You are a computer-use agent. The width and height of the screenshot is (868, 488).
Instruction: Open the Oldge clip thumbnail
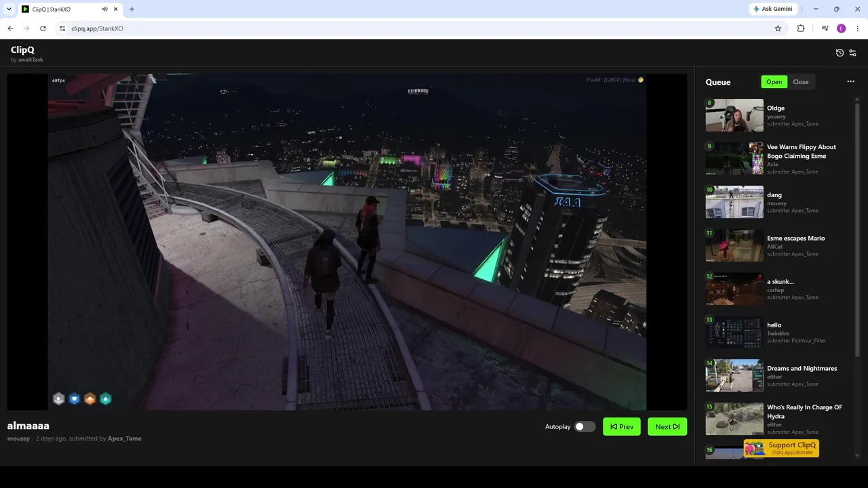[x=734, y=115]
